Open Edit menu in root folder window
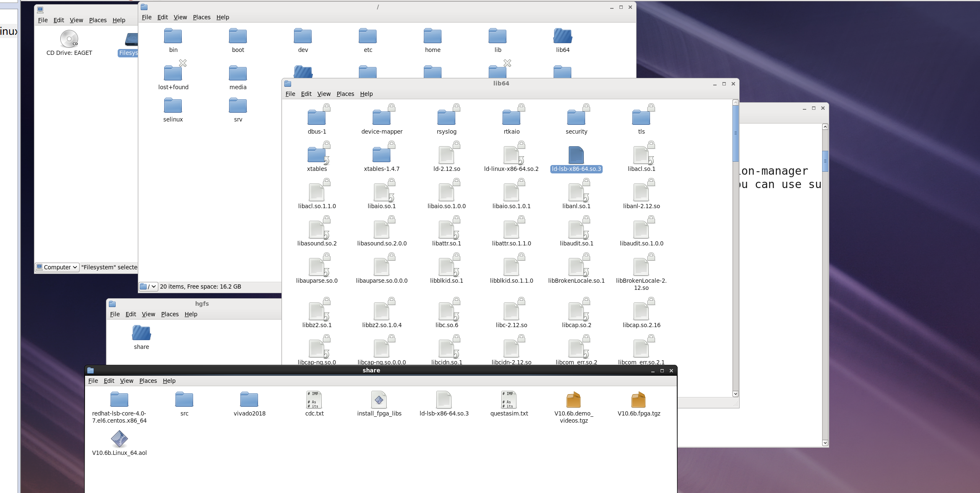 tap(162, 17)
